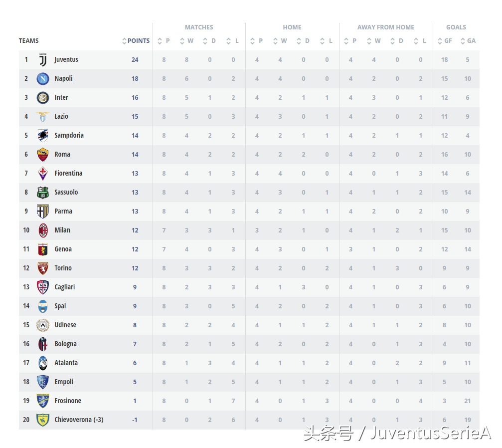The height and width of the screenshot is (448, 502).
Task: Sort by goals against (GA) column
Action: 468,41
